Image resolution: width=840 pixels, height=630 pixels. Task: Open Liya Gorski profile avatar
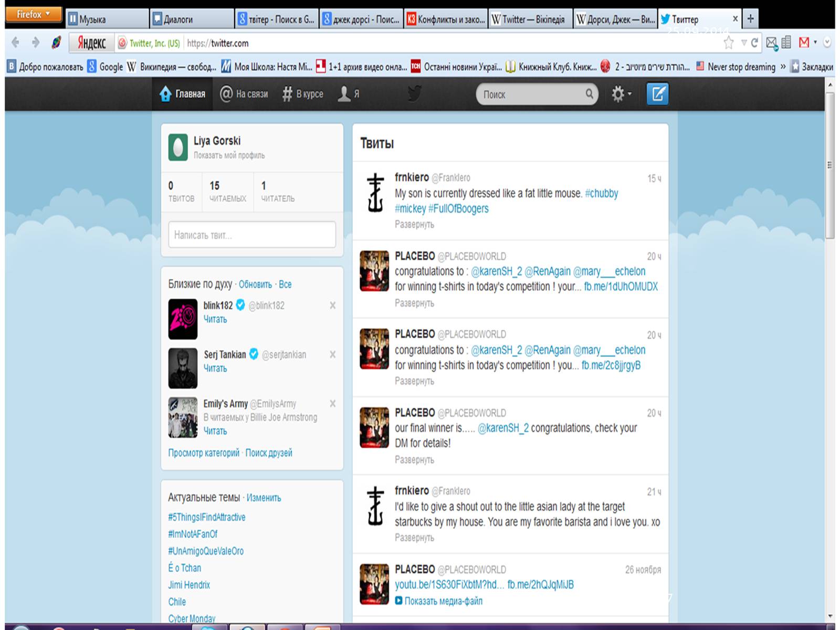[x=178, y=147]
